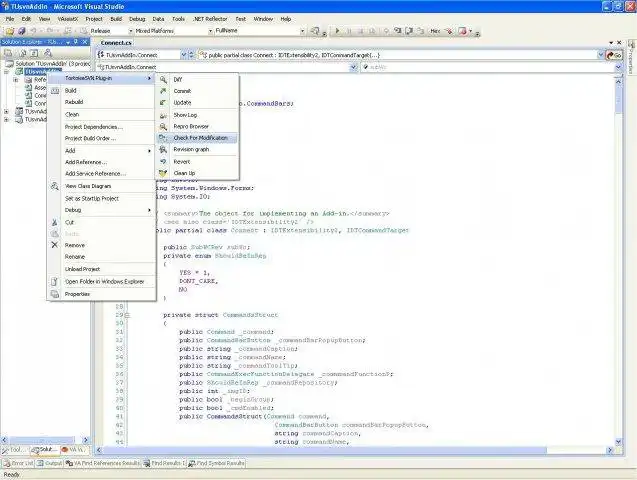Click the Update arrow icon in the submenu

[163, 103]
